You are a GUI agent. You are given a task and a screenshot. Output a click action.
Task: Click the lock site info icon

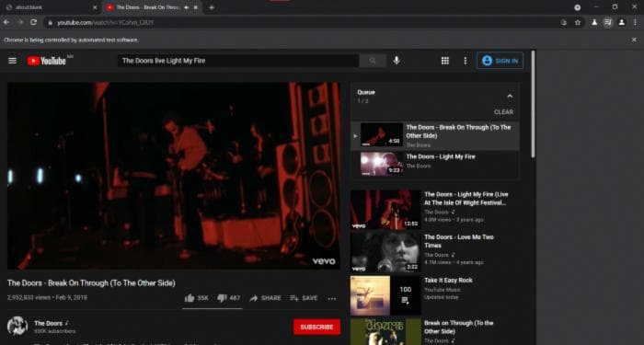50,23
